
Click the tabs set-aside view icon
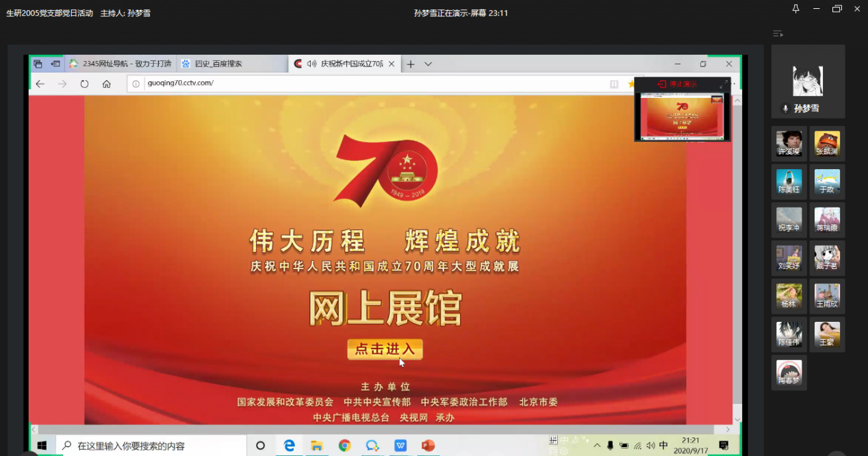click(x=38, y=64)
